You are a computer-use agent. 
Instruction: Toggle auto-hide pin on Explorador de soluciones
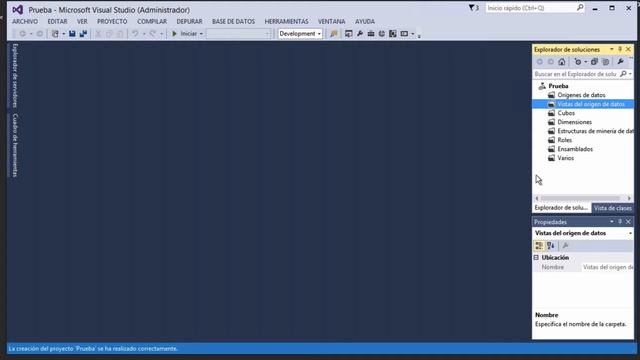tap(620, 49)
